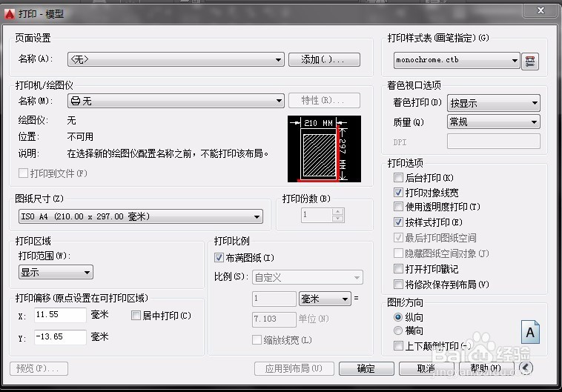Viewport: 562px width, 392px height.
Task: Click the collapse options arrow icon
Action: [526, 368]
